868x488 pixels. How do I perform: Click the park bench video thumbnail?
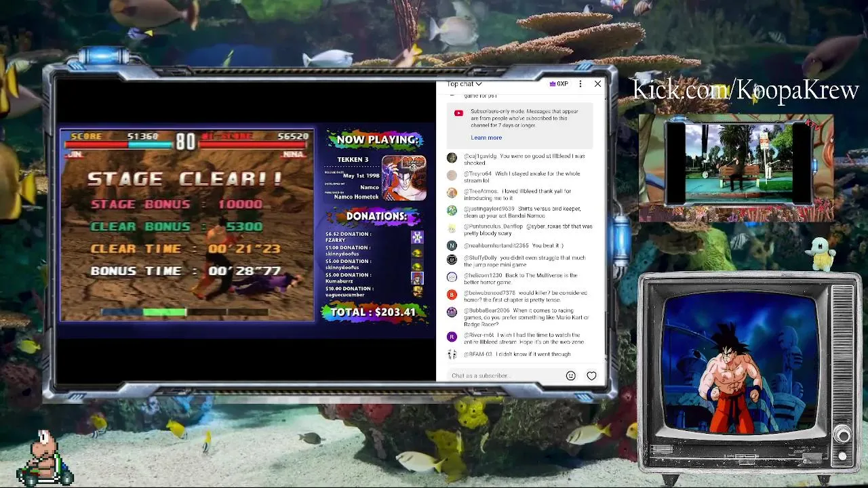[738, 163]
